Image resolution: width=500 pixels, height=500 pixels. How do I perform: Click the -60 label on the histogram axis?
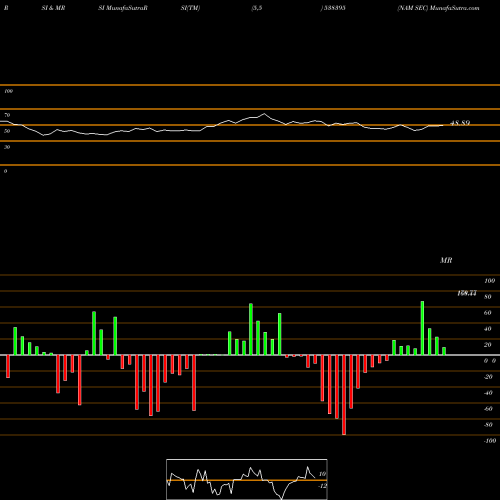click(488, 409)
